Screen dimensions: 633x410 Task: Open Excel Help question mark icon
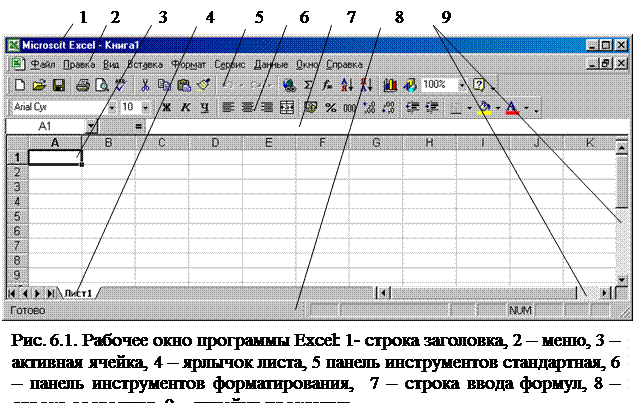tap(479, 85)
